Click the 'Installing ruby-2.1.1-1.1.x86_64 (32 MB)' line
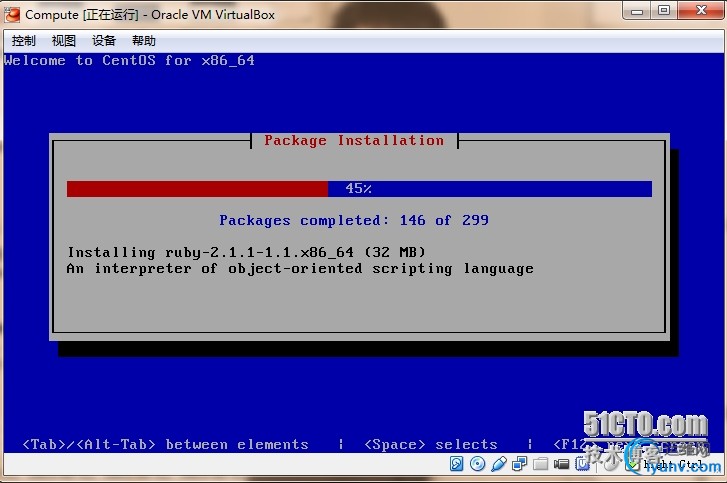Screen dimensions: 727x483 point(246,252)
